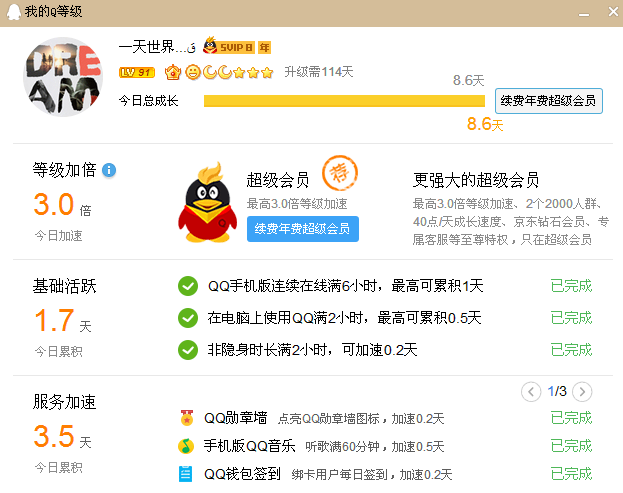Click the orange 荐 recommended stamp icon
The width and height of the screenshot is (623, 493).
coord(340,173)
